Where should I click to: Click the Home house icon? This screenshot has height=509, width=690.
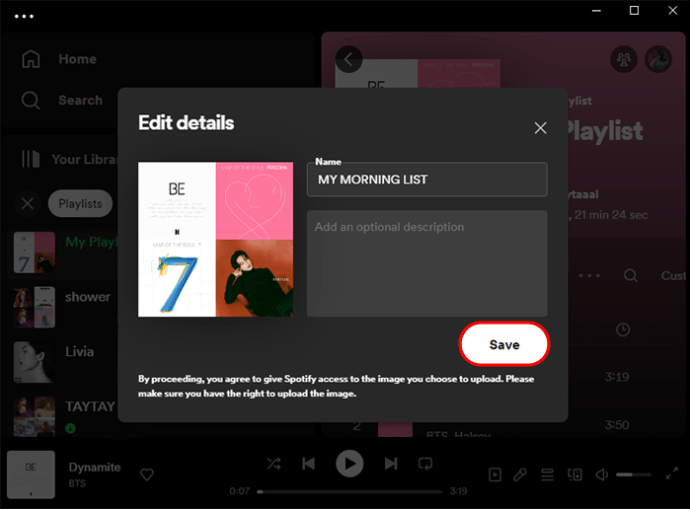tap(31, 59)
